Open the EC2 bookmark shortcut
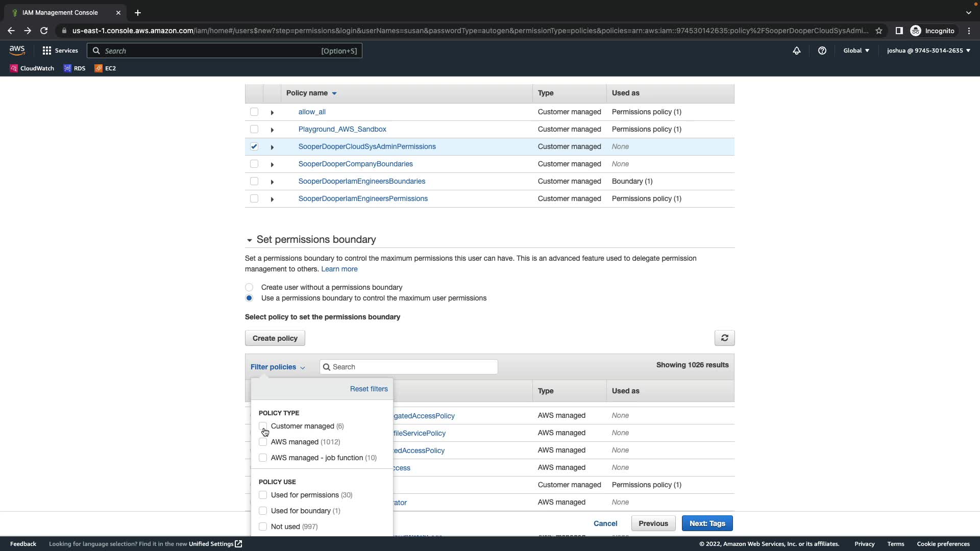 pos(106,68)
